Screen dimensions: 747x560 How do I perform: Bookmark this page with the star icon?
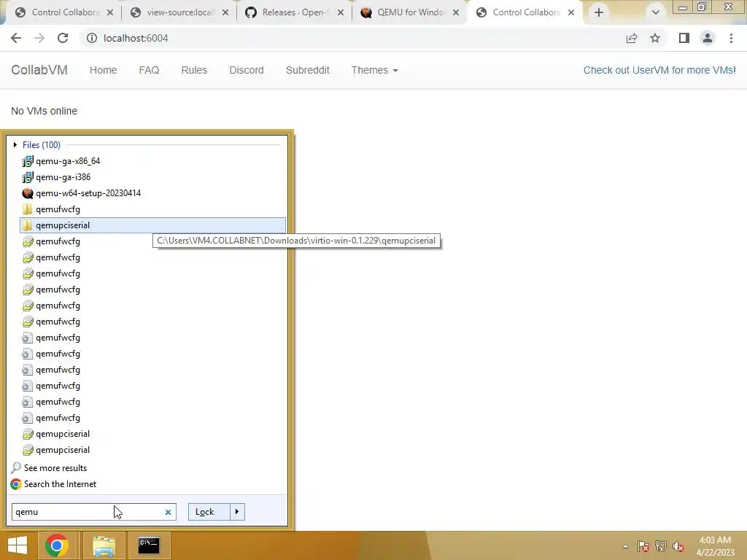point(655,38)
